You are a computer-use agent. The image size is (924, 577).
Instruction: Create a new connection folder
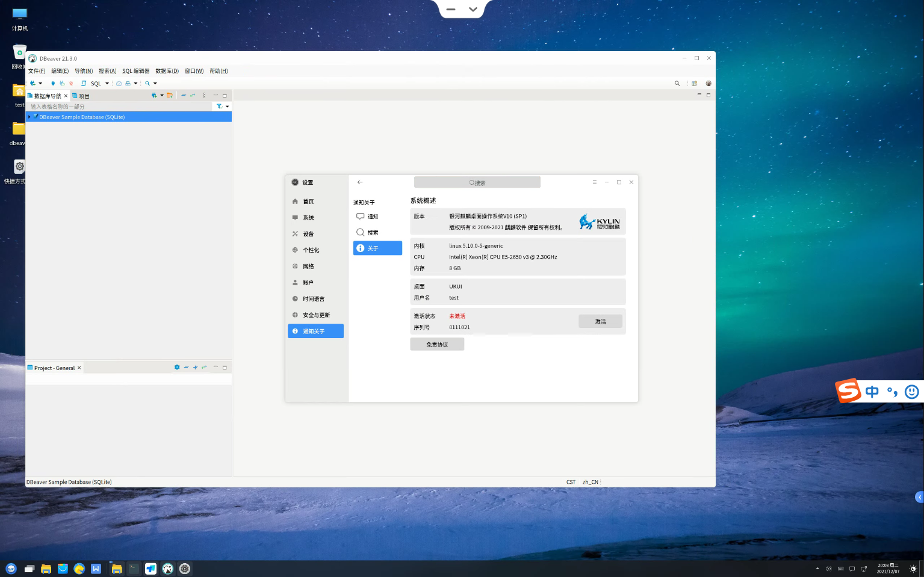pyautogui.click(x=170, y=95)
